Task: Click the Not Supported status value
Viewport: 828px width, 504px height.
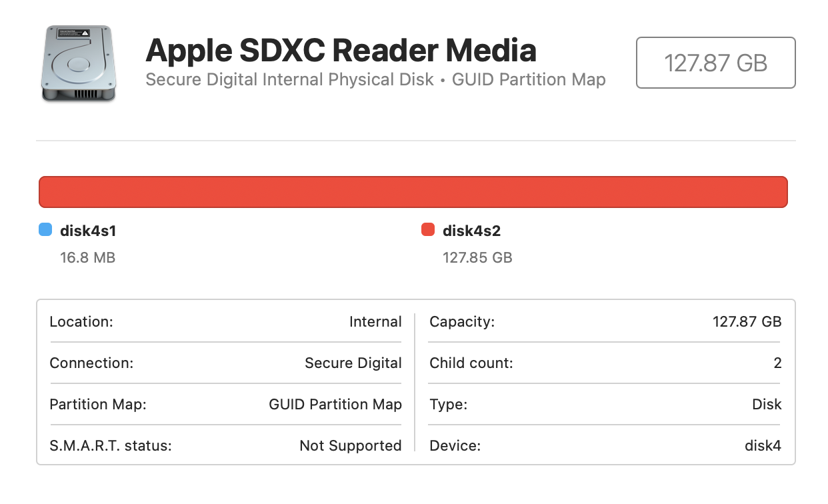Action: [x=350, y=446]
